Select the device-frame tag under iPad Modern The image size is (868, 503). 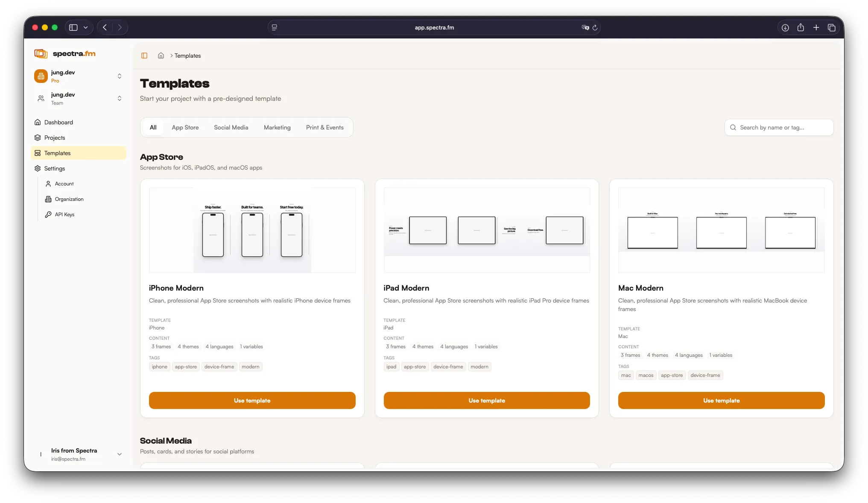click(x=448, y=367)
